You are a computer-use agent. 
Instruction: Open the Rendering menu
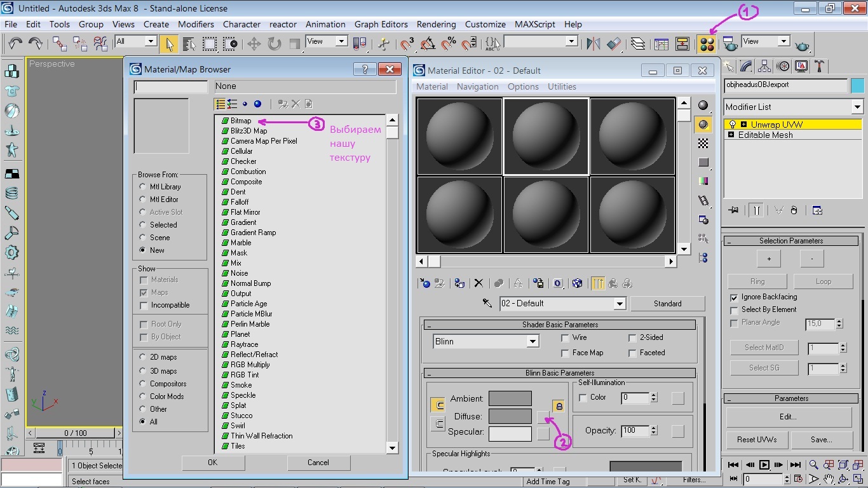[x=436, y=24]
